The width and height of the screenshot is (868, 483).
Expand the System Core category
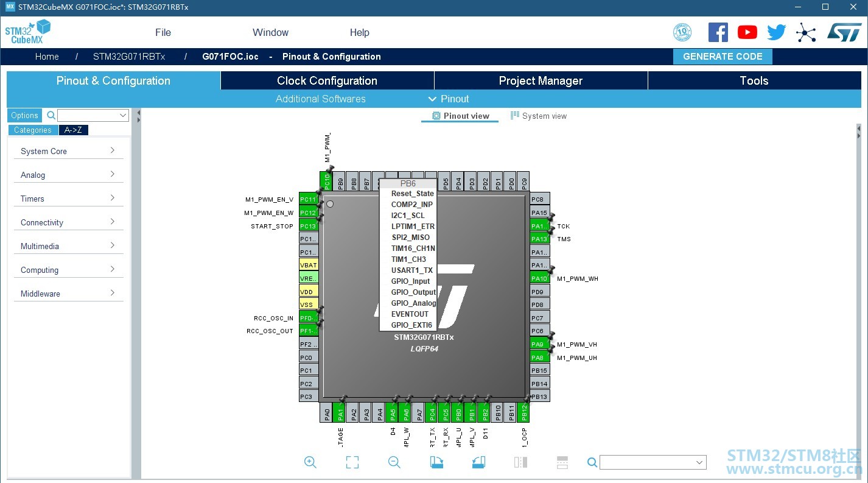pos(69,151)
